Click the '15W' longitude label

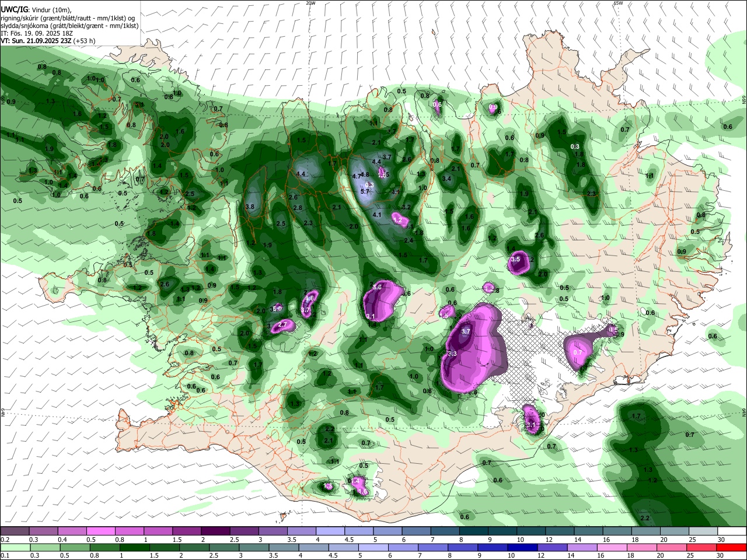[x=618, y=3]
